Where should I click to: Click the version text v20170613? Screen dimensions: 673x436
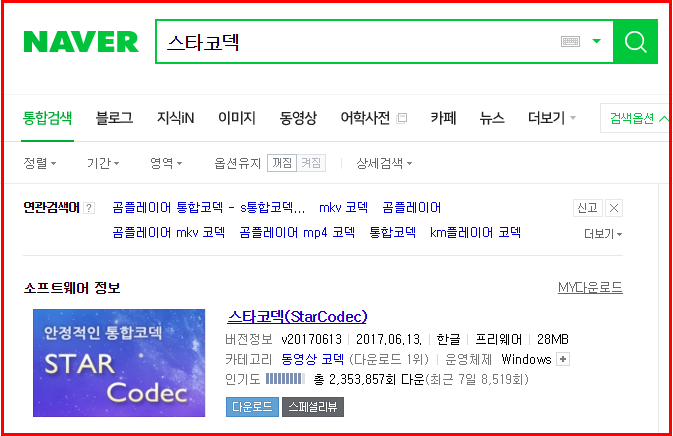(x=312, y=339)
